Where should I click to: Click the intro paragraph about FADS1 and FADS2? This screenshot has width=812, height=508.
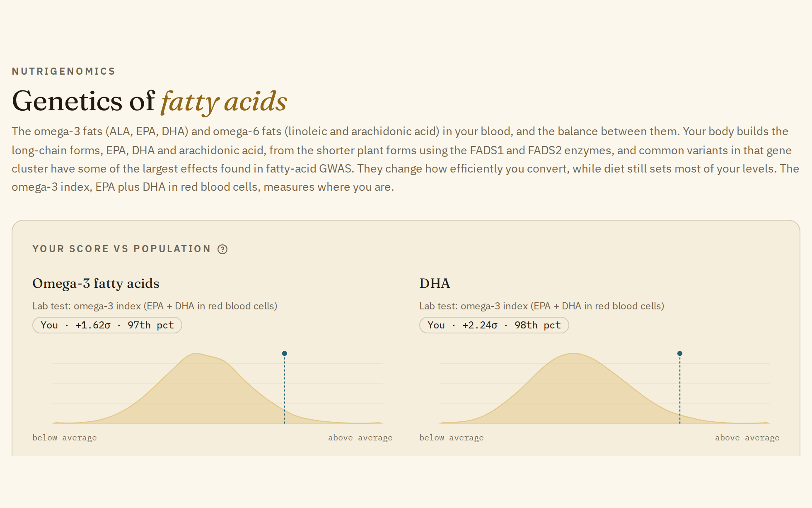[x=405, y=159]
